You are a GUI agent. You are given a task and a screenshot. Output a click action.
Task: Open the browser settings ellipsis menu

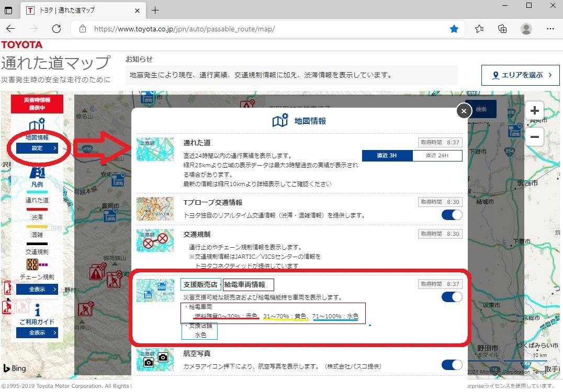pos(550,29)
